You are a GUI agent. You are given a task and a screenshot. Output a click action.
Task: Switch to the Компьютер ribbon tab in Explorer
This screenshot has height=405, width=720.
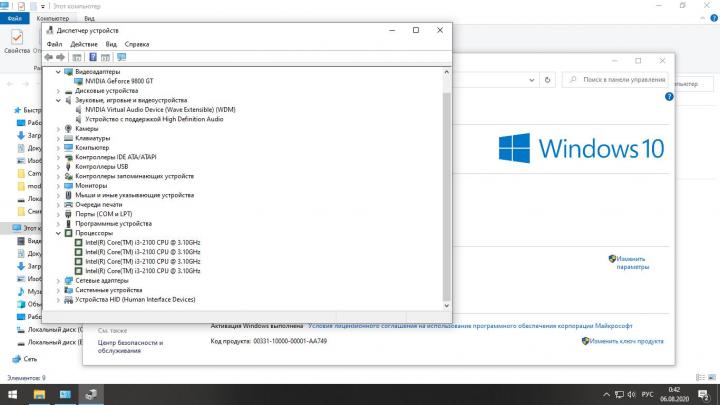(53, 18)
